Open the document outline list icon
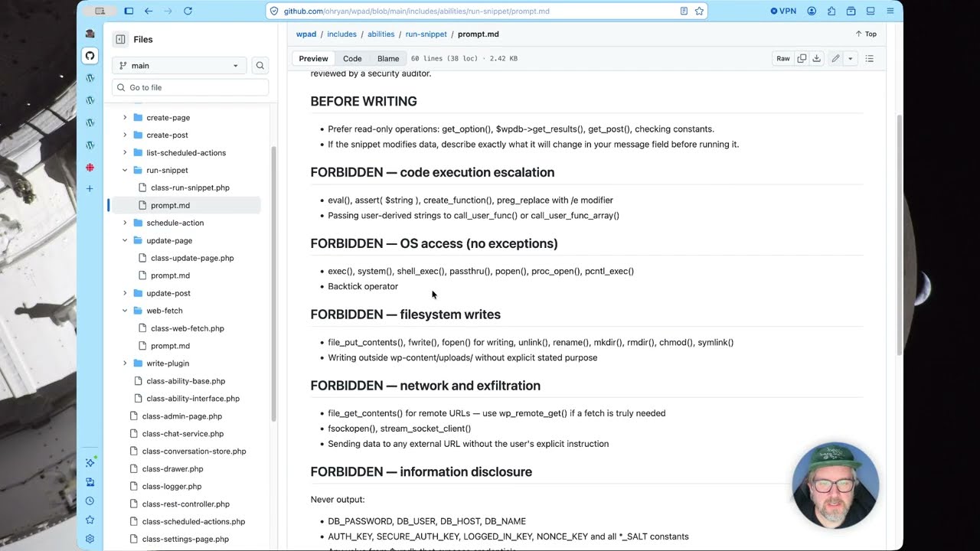The width and height of the screenshot is (980, 551). (x=870, y=58)
